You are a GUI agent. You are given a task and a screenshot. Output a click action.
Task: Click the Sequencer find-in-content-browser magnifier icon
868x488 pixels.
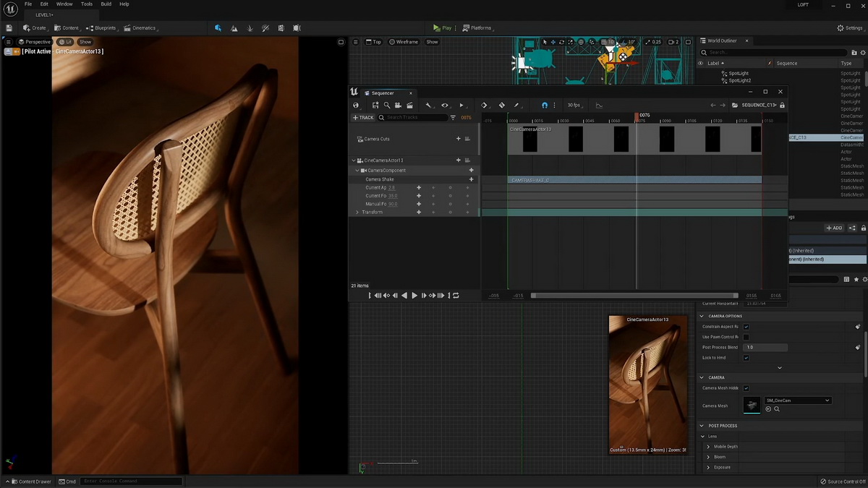(x=387, y=106)
